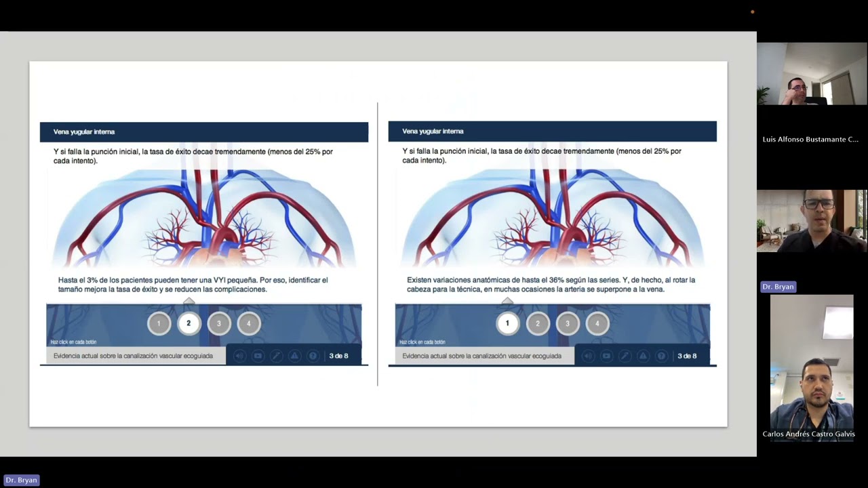
Task: Click the syringe icon in left slide toolbar
Action: point(276,356)
